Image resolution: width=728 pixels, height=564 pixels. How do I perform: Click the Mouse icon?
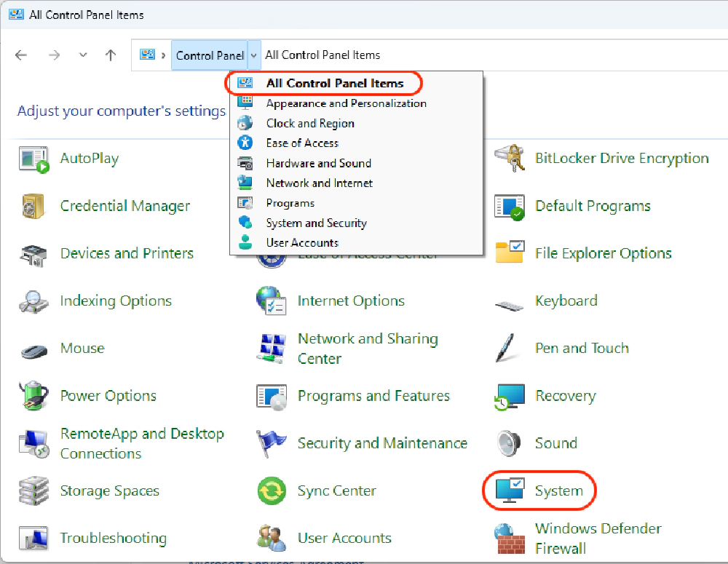(34, 350)
